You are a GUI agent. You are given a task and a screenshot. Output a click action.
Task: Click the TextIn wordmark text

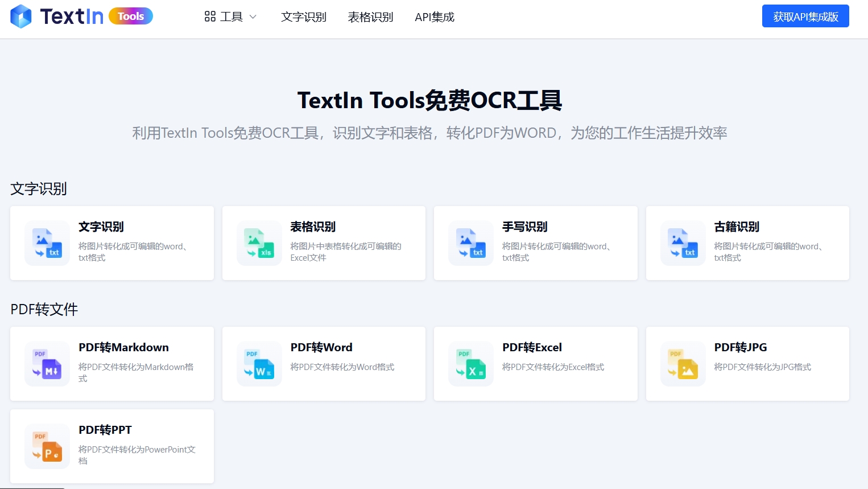point(72,17)
